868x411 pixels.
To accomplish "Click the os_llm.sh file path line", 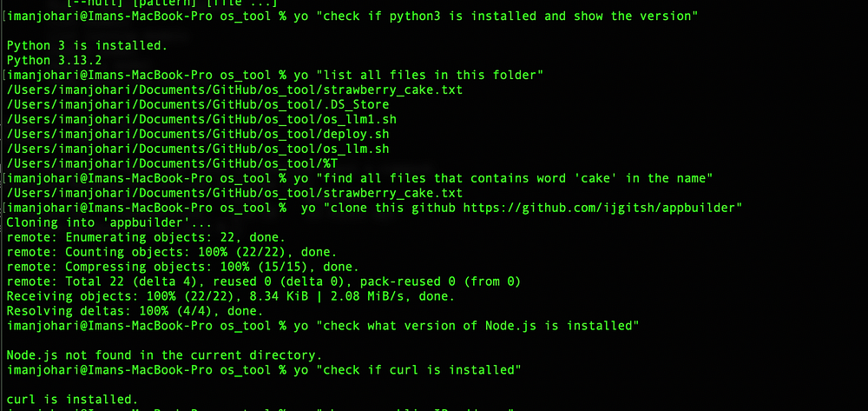I will (198, 149).
